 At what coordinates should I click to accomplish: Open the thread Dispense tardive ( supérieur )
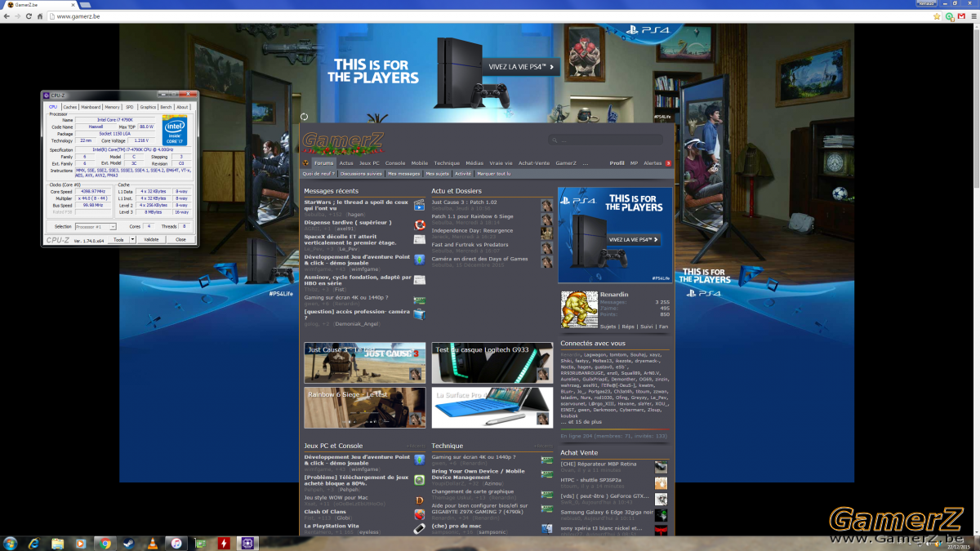point(348,222)
